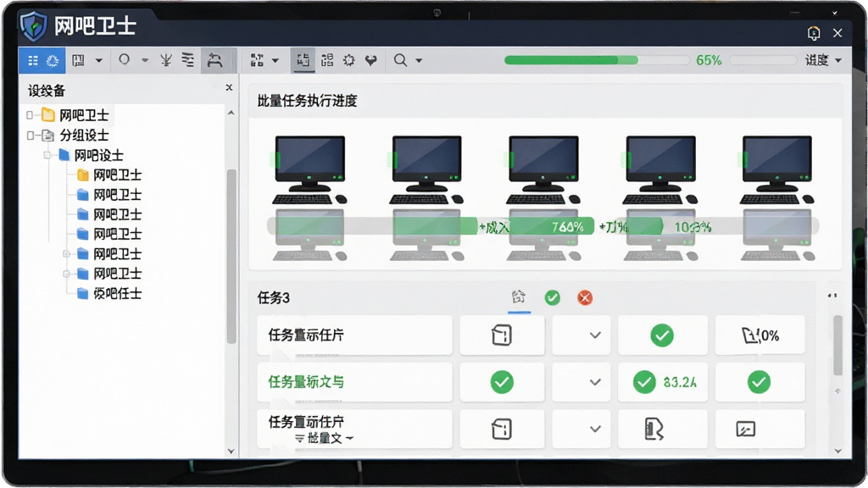
Task: Expand the 分组设士 tree node
Action: (x=31, y=136)
